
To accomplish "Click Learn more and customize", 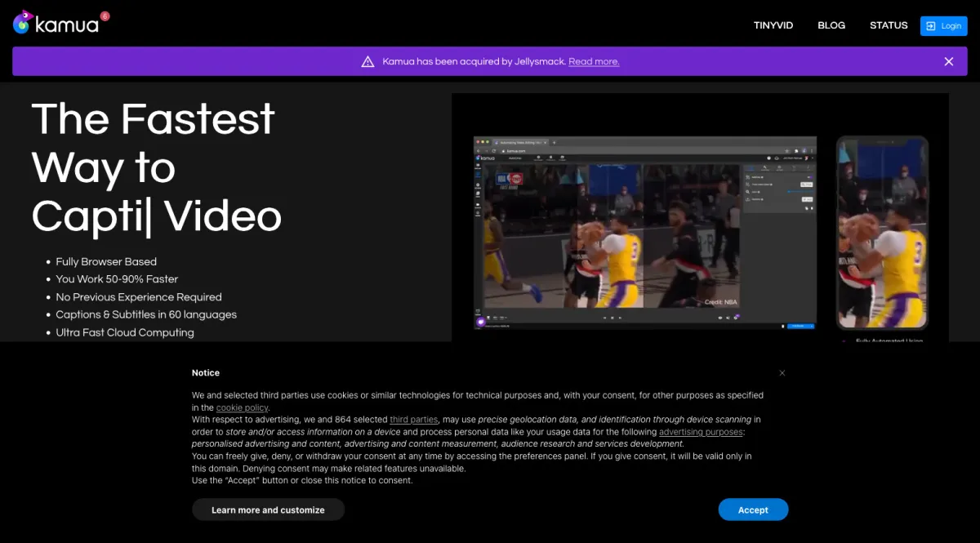I will pos(268,510).
